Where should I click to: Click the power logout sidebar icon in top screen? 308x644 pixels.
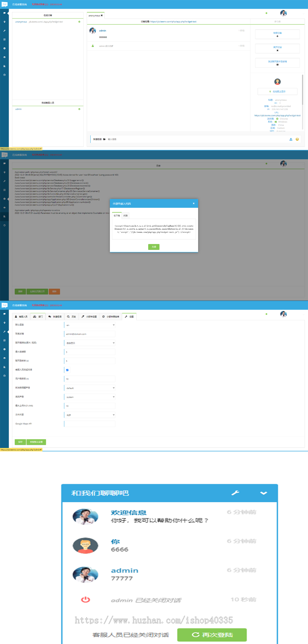click(4, 75)
